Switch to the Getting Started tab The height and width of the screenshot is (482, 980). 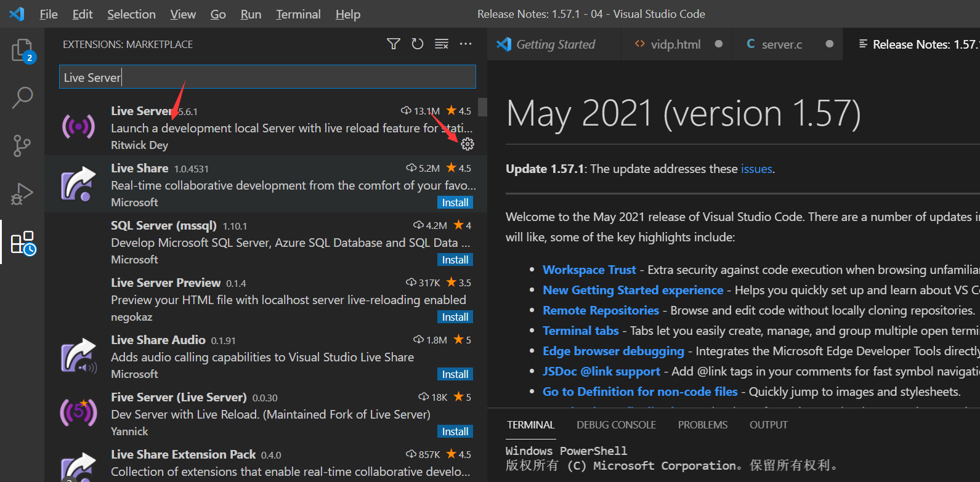click(x=554, y=44)
